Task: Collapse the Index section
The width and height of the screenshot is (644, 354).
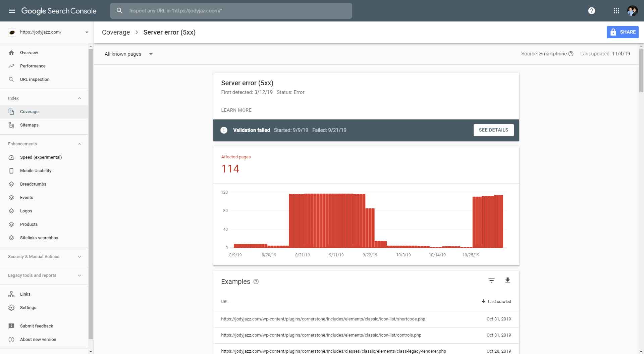Action: click(79, 98)
